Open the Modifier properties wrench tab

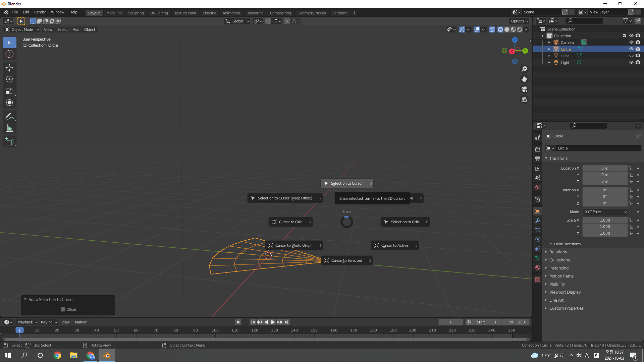click(538, 221)
